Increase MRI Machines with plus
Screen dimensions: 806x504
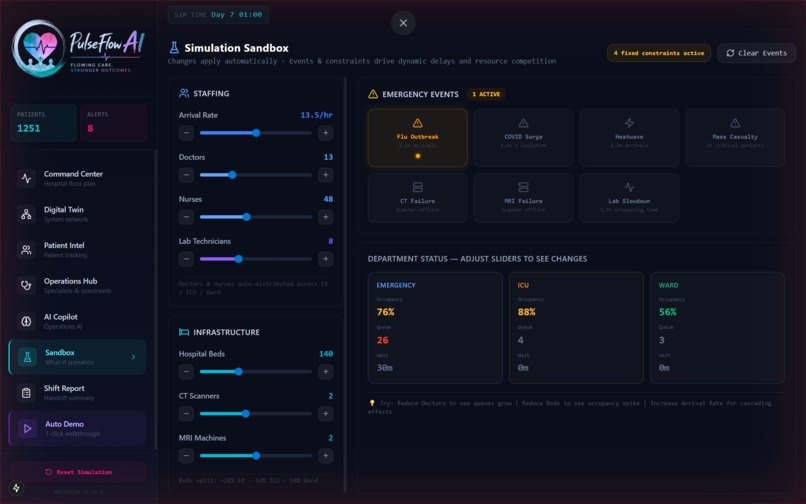click(x=325, y=456)
